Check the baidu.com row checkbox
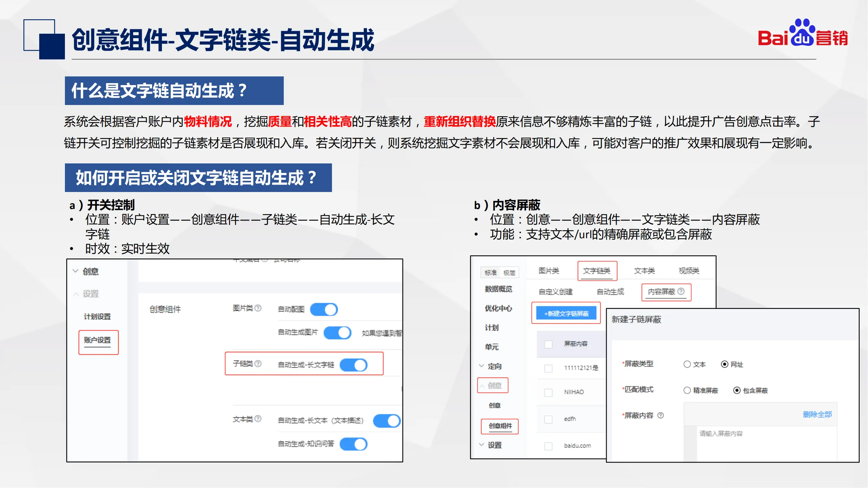 [549, 446]
